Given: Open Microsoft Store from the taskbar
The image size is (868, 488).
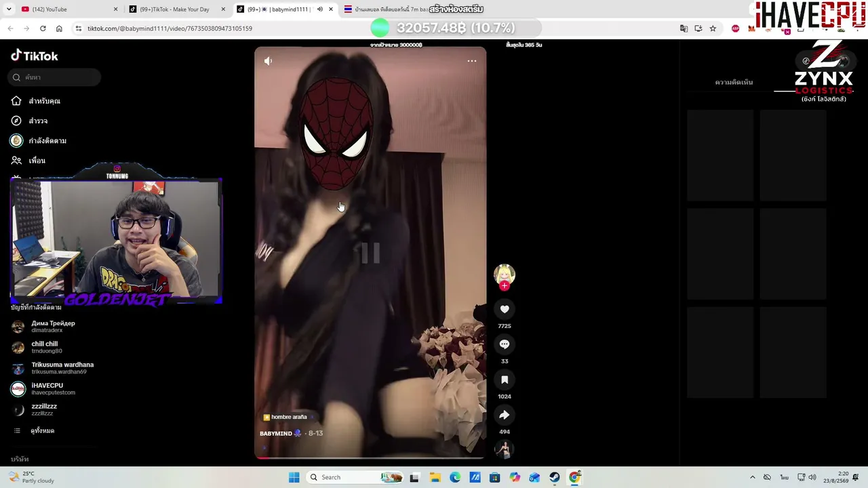Looking at the screenshot, I should tap(494, 477).
